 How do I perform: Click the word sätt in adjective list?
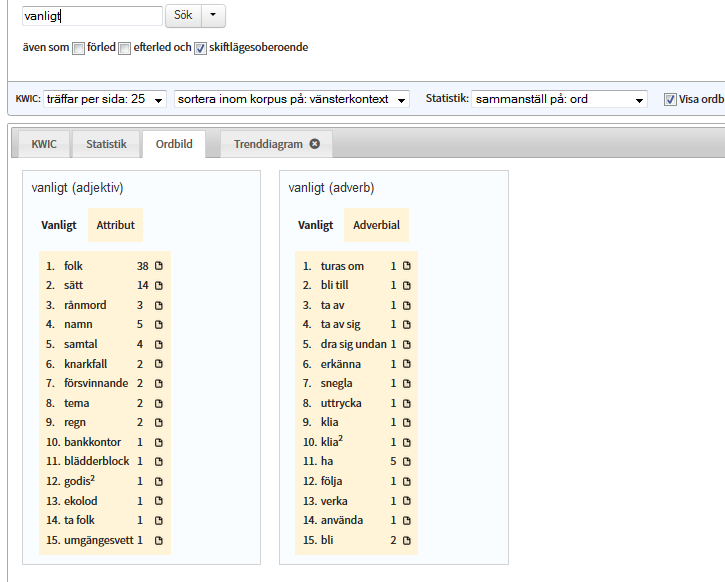coord(74,286)
